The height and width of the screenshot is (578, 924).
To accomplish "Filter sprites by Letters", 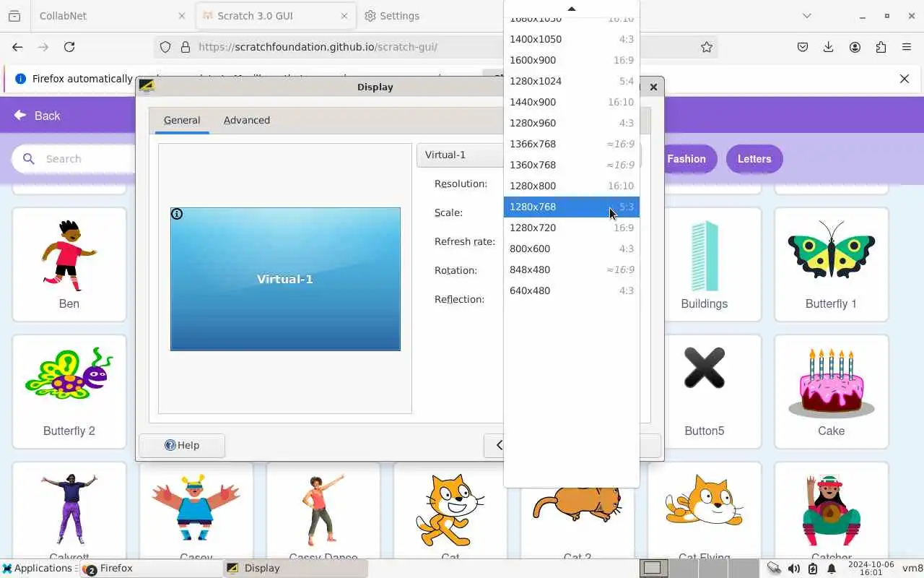I will [x=754, y=159].
